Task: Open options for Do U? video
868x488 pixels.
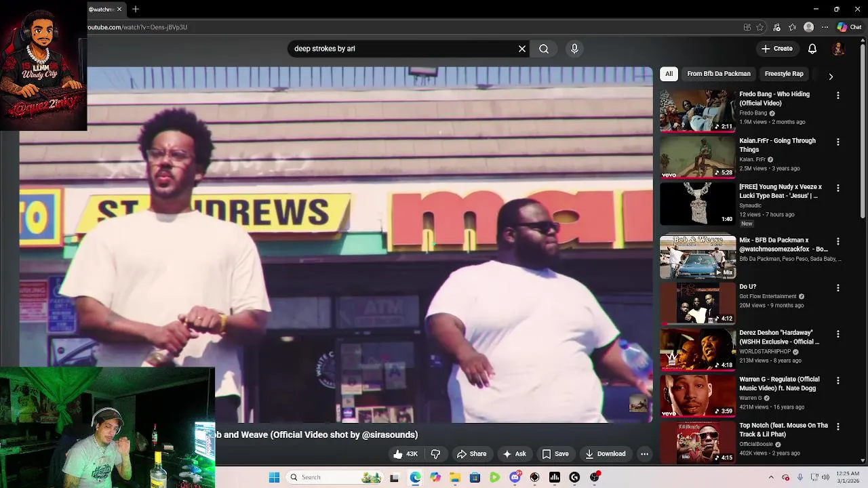Action: [838, 288]
